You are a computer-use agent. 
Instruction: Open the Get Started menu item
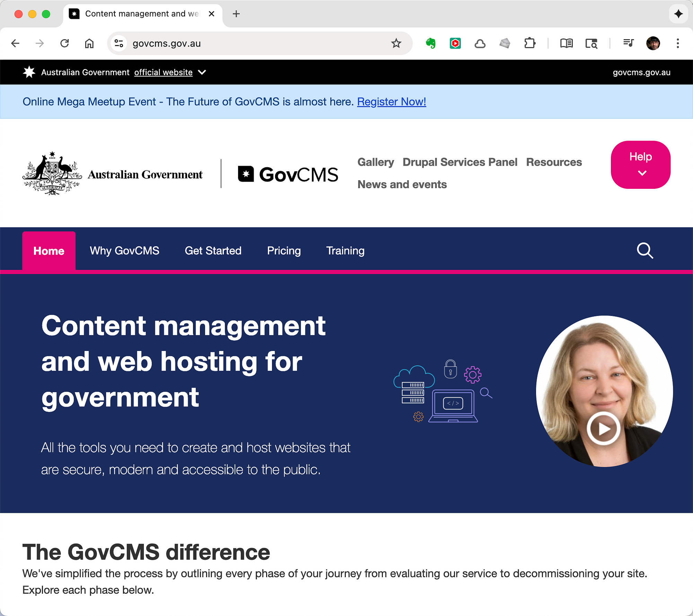click(x=213, y=250)
